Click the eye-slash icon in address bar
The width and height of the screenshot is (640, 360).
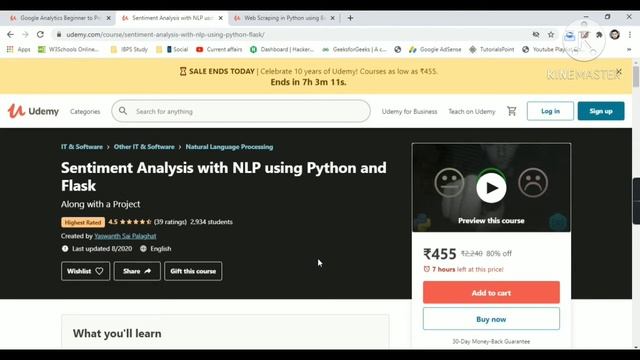(536, 35)
